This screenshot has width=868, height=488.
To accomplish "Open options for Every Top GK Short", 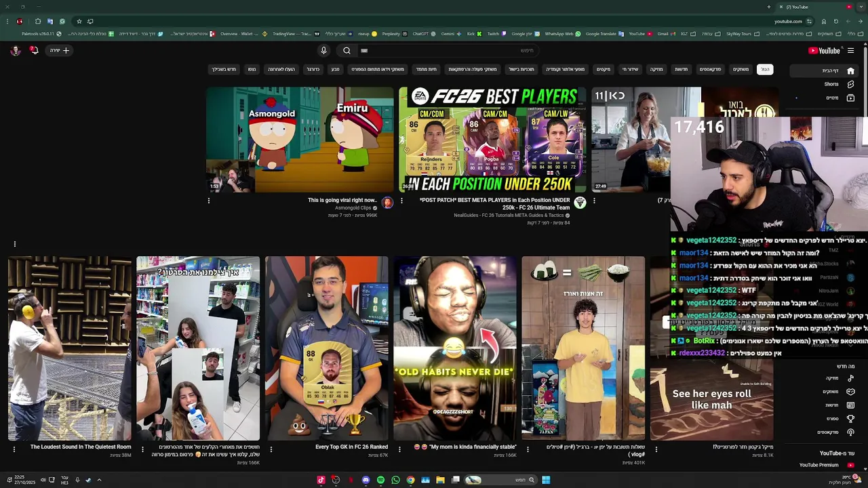I will coord(271,449).
